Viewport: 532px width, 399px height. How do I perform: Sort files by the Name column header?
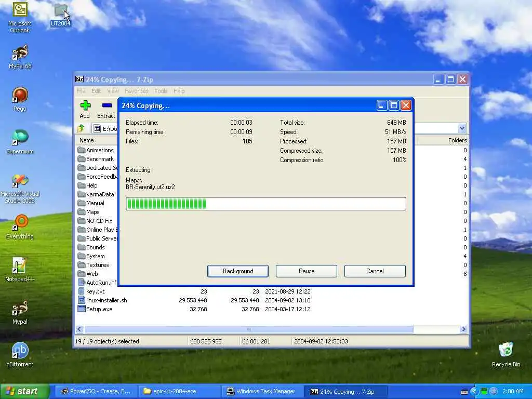87,140
